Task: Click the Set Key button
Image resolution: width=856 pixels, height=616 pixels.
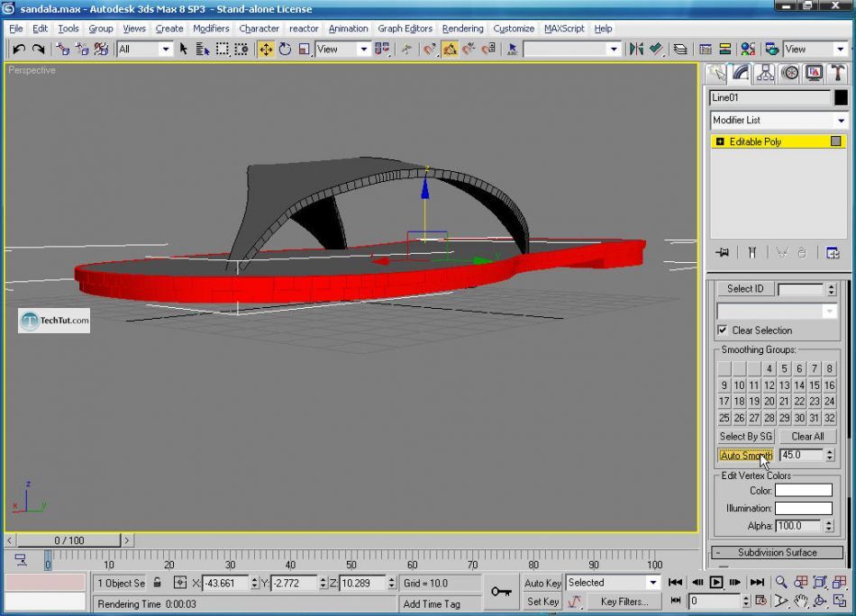Action: (542, 602)
